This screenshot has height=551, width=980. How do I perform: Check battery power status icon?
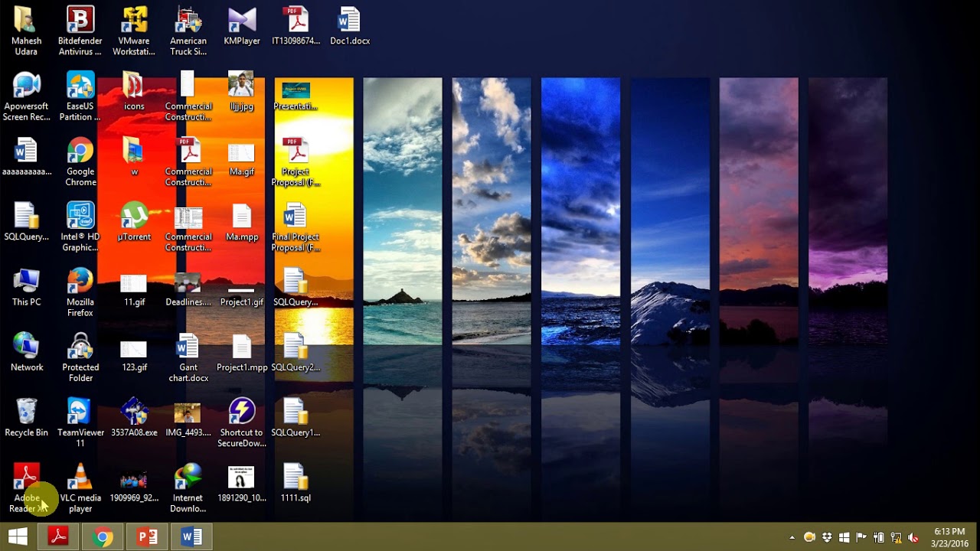pos(879,538)
